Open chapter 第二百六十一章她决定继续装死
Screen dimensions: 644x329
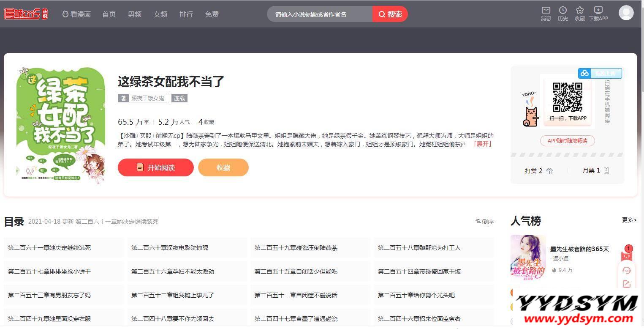point(50,248)
